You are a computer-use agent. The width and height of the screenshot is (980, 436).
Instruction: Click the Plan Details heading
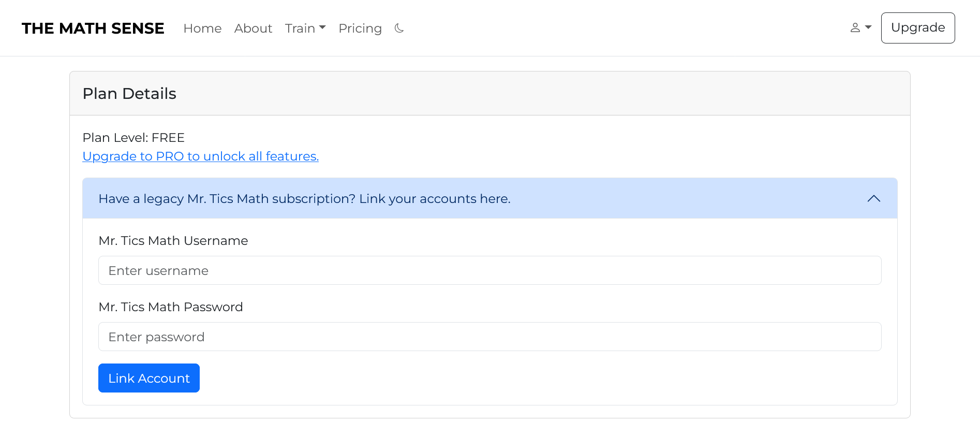pos(129,94)
